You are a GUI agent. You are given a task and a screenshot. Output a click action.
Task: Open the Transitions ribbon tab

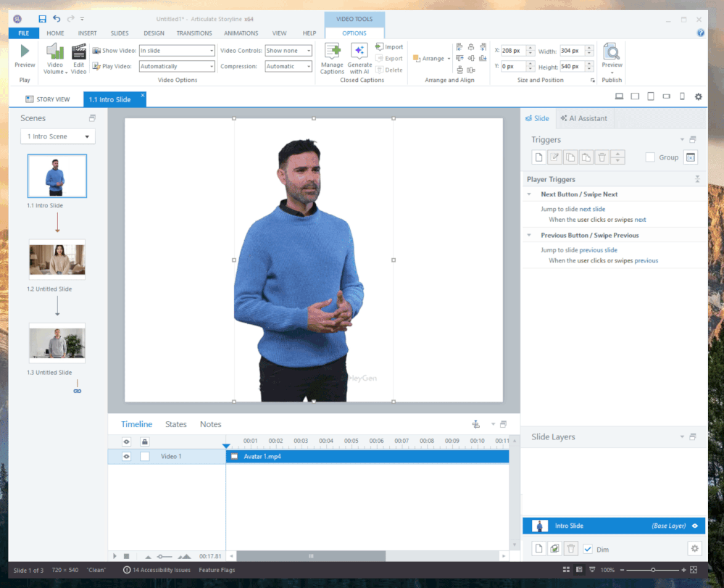coord(194,33)
